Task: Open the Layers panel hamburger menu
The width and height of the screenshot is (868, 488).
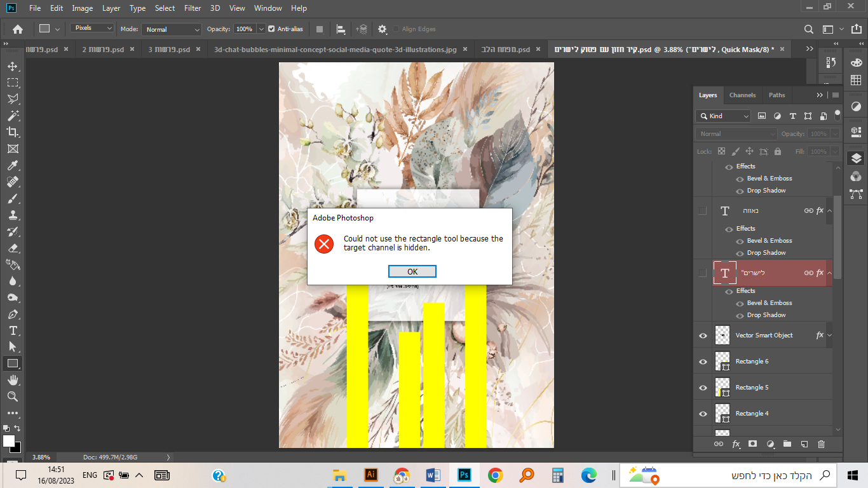Action: pyautogui.click(x=836, y=95)
